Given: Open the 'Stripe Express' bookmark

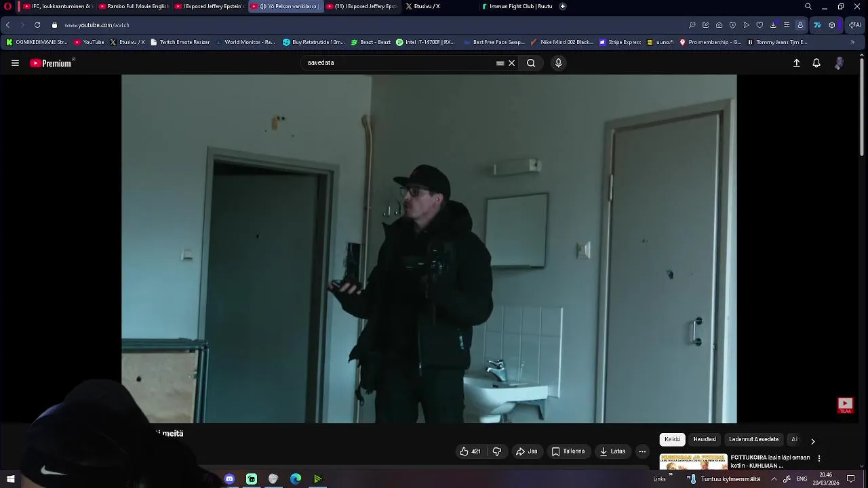Looking at the screenshot, I should pyautogui.click(x=620, y=42).
